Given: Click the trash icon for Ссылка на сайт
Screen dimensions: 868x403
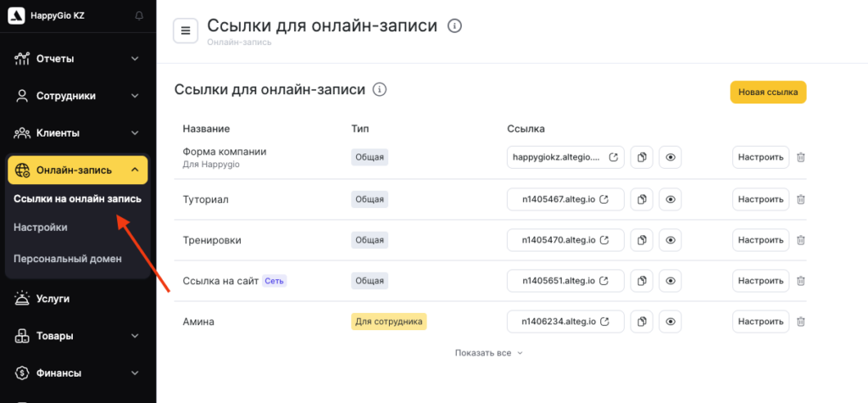Looking at the screenshot, I should click(801, 281).
